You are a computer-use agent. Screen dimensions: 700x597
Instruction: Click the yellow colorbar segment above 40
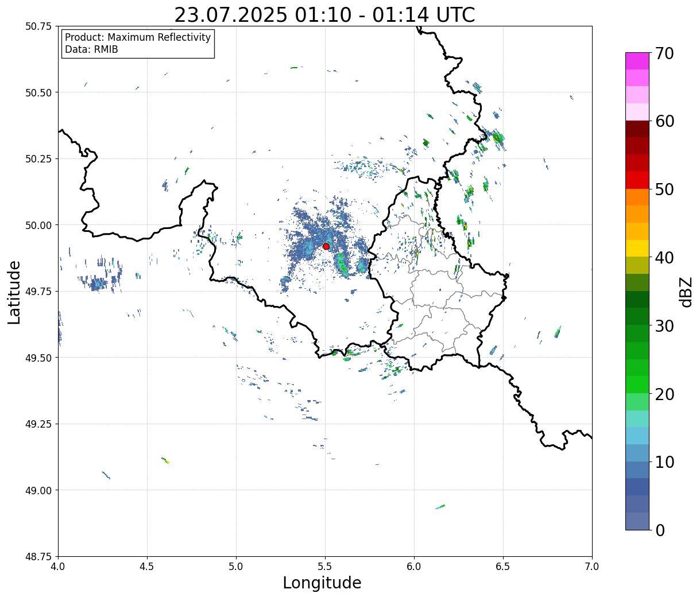click(637, 248)
